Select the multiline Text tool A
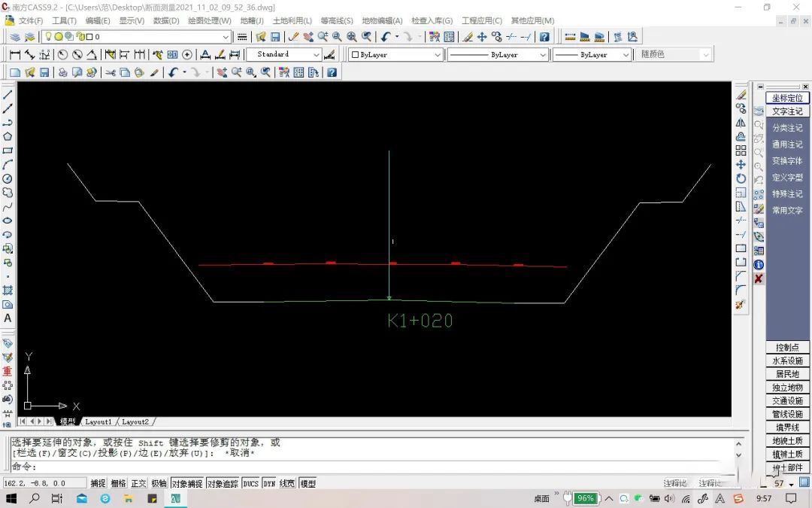 point(8,318)
